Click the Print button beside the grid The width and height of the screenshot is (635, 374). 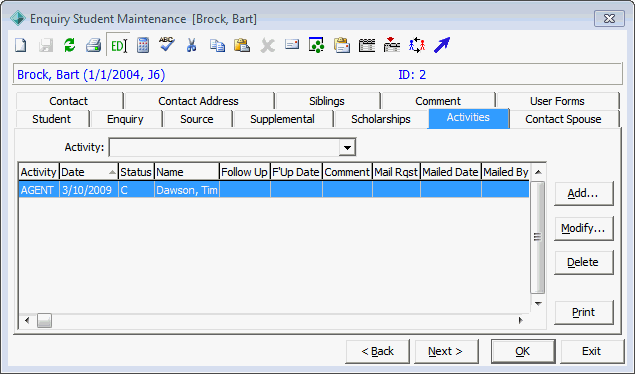click(583, 312)
